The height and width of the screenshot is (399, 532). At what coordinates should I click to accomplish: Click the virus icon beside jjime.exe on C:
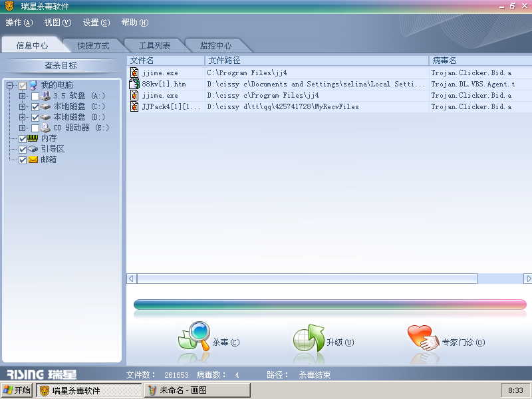pyautogui.click(x=134, y=72)
